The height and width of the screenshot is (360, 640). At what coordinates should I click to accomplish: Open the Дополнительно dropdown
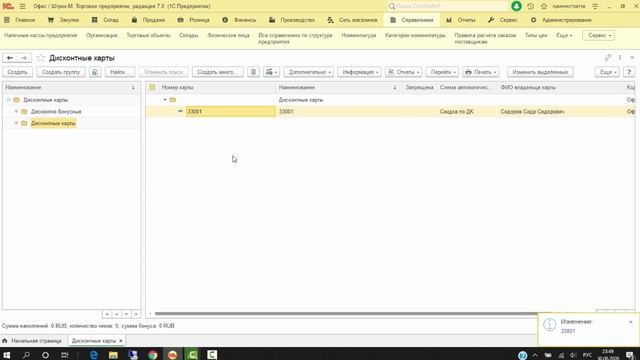tap(309, 72)
